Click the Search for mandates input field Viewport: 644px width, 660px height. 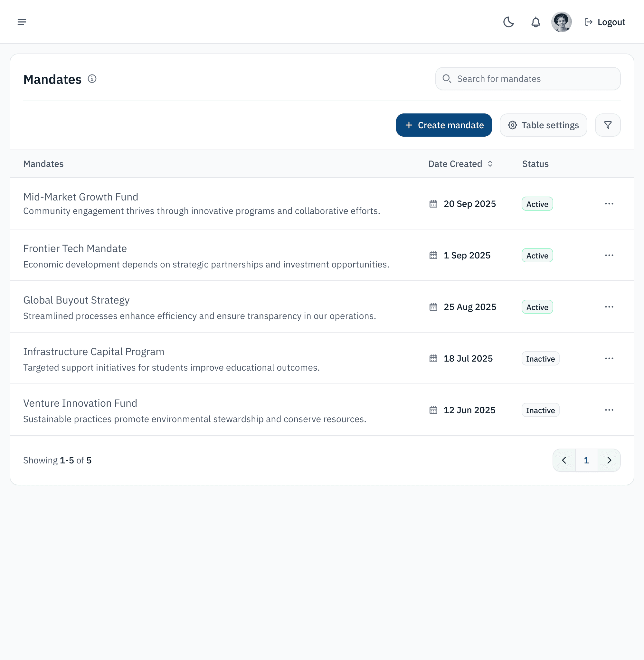528,79
